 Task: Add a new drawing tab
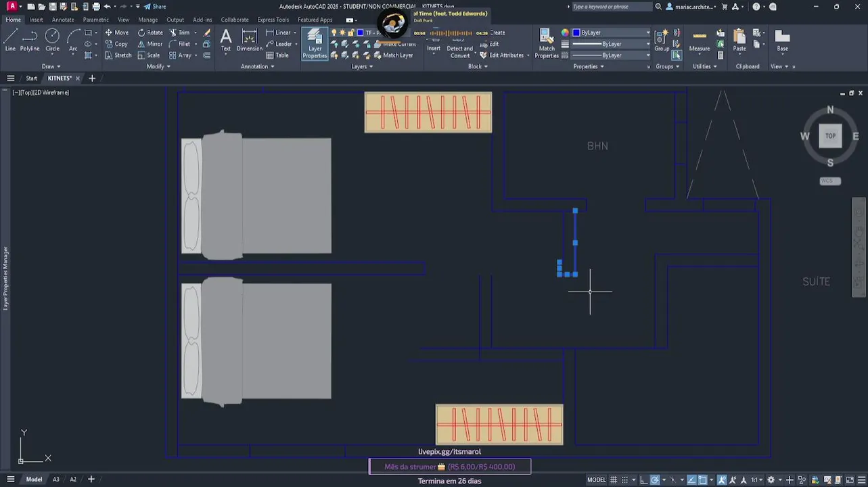click(92, 78)
